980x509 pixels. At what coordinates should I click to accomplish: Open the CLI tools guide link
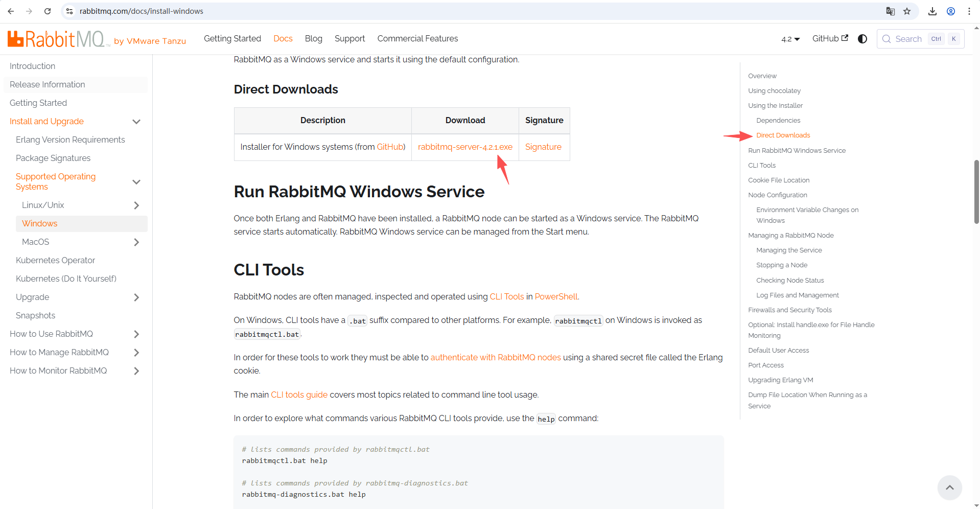(x=299, y=395)
